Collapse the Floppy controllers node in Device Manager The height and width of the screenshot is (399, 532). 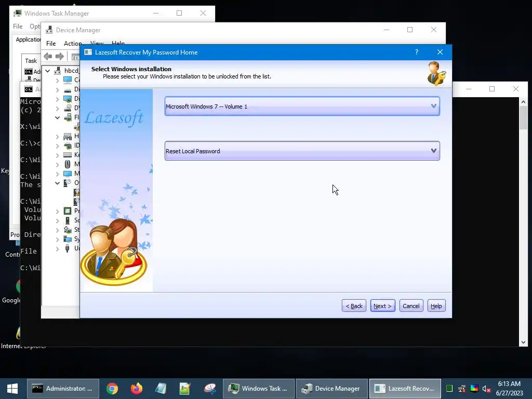(x=57, y=117)
